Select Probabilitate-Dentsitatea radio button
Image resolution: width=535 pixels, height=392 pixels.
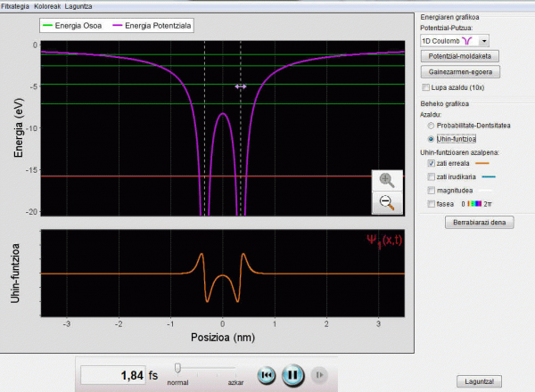(x=432, y=127)
